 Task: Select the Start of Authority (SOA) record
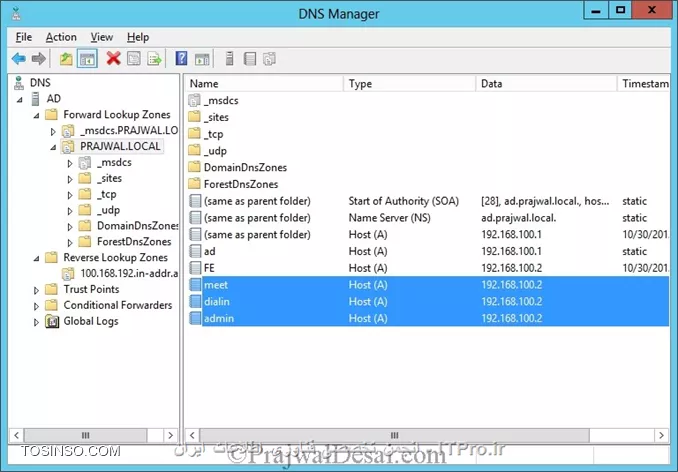[x=428, y=201]
